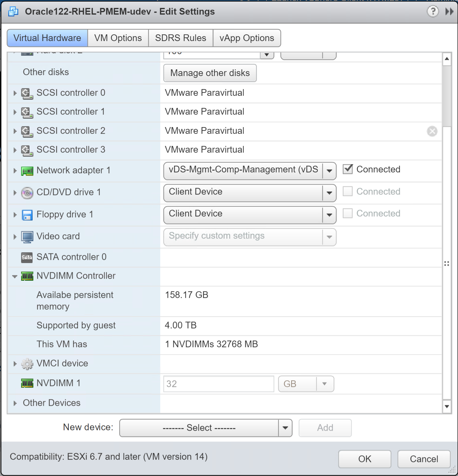Click the Compatibility ESXi 6.7 text
This screenshot has height=476, width=458.
pos(109,457)
